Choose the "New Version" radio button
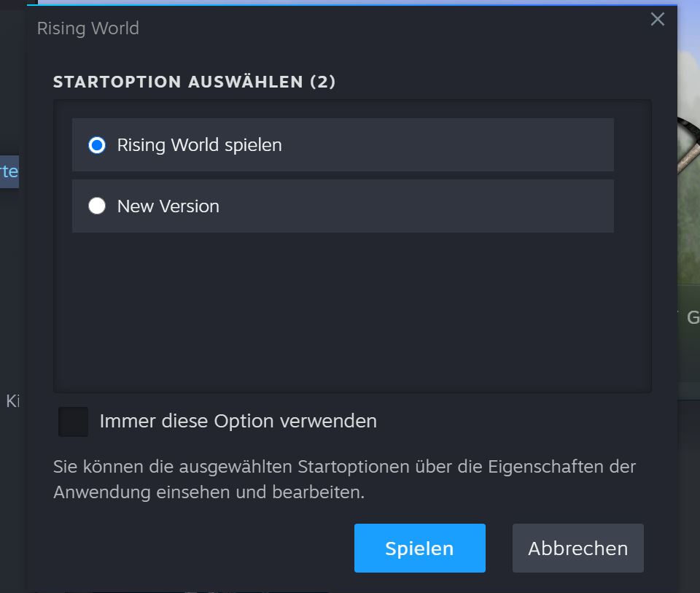Screen dimensions: 700x593 coord(97,206)
